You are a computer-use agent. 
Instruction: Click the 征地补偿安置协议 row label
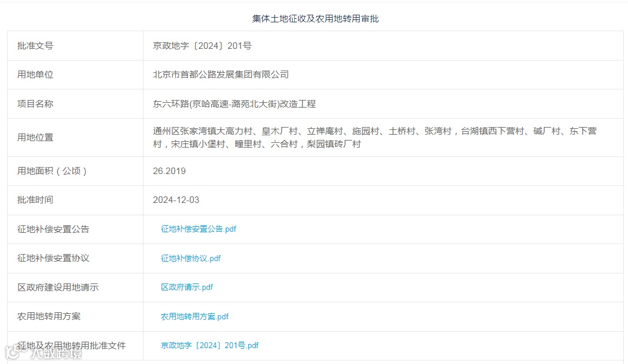(54, 258)
